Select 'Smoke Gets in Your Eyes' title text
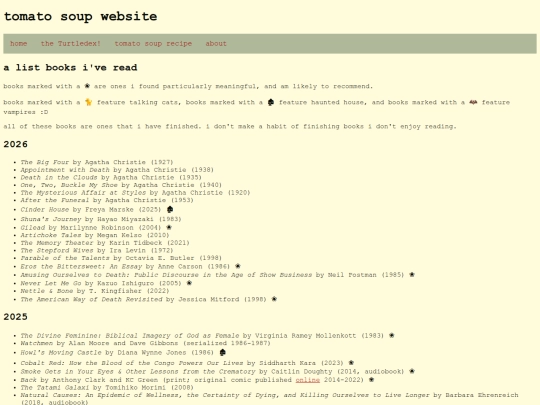Viewport: 540px width, 405px height. [138, 372]
